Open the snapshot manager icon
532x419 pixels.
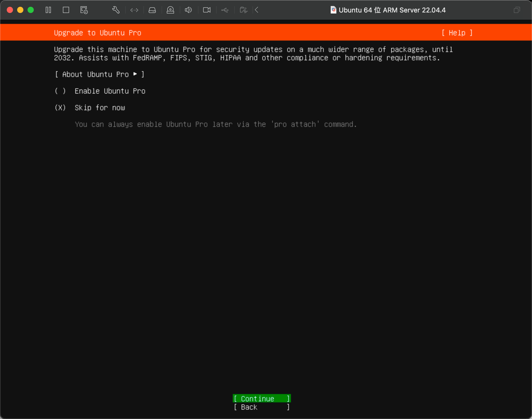coord(84,10)
